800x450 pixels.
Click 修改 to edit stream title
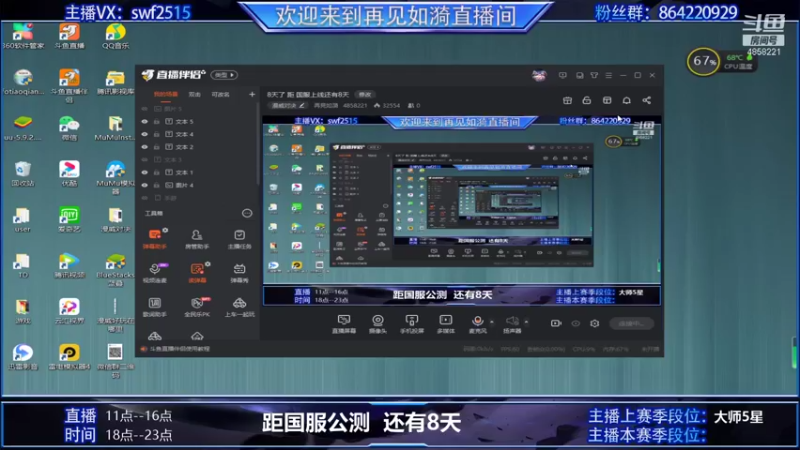365,94
